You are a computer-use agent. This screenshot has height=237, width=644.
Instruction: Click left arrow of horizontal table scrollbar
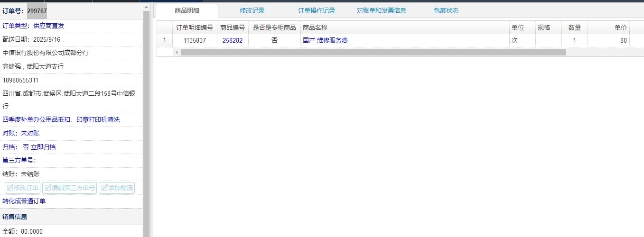click(177, 52)
